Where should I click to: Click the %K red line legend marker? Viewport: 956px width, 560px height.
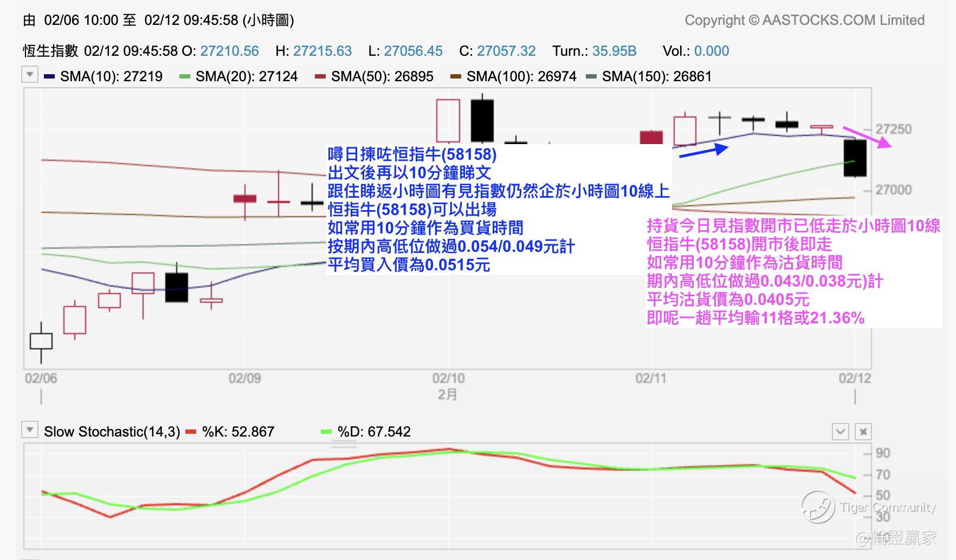tap(191, 432)
